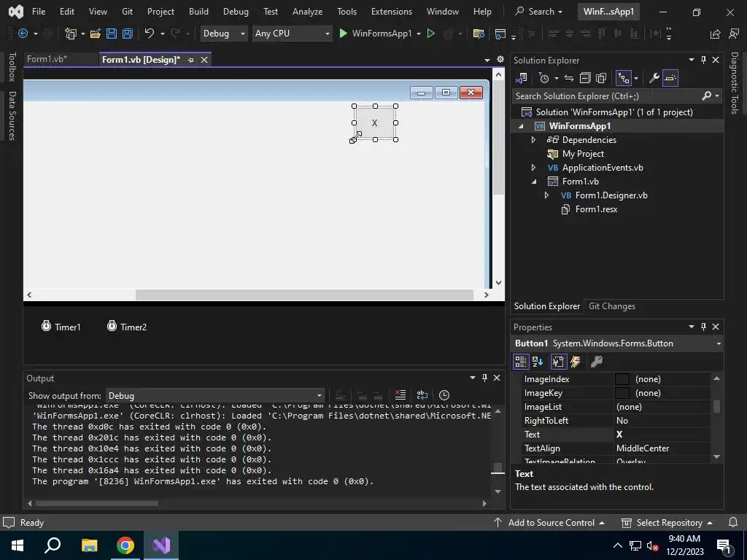Click the Notifications bell in status bar
The height and width of the screenshot is (560, 747).
pyautogui.click(x=733, y=522)
